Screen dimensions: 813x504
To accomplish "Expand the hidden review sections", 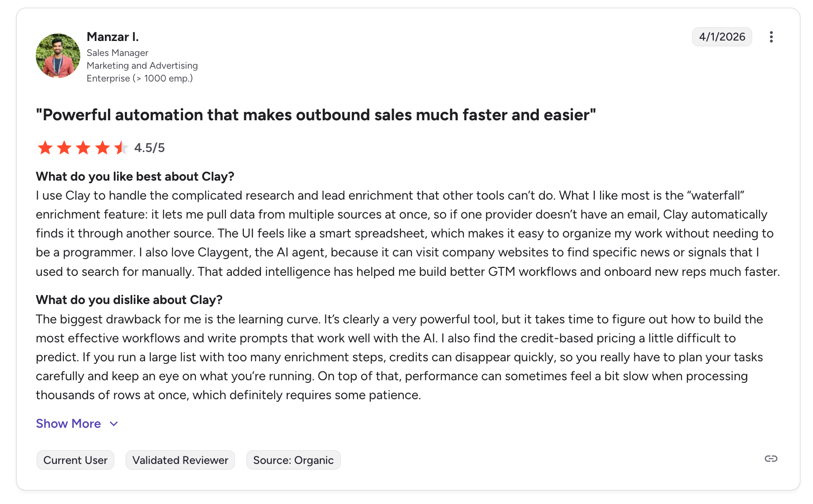I will pyautogui.click(x=68, y=423).
